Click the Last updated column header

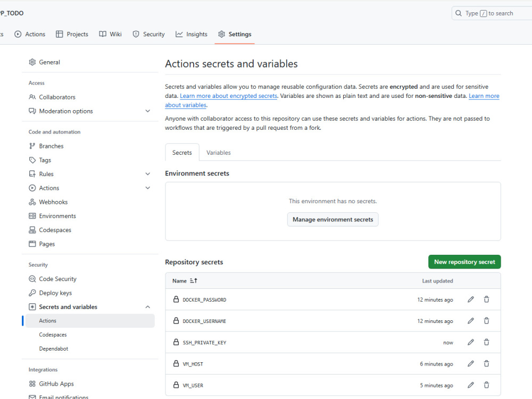[x=437, y=280]
